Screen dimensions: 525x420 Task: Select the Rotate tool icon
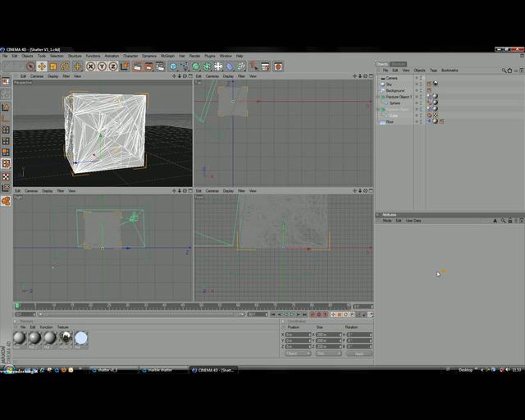65,66
